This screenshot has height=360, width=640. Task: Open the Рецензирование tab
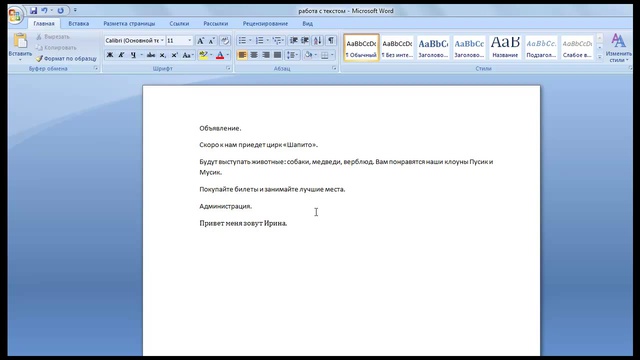pos(265,24)
